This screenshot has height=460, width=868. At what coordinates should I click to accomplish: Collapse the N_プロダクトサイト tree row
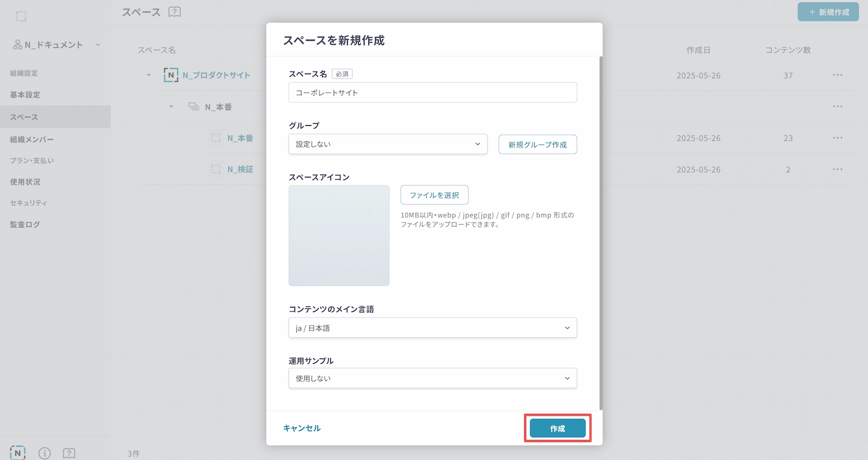[x=149, y=75]
